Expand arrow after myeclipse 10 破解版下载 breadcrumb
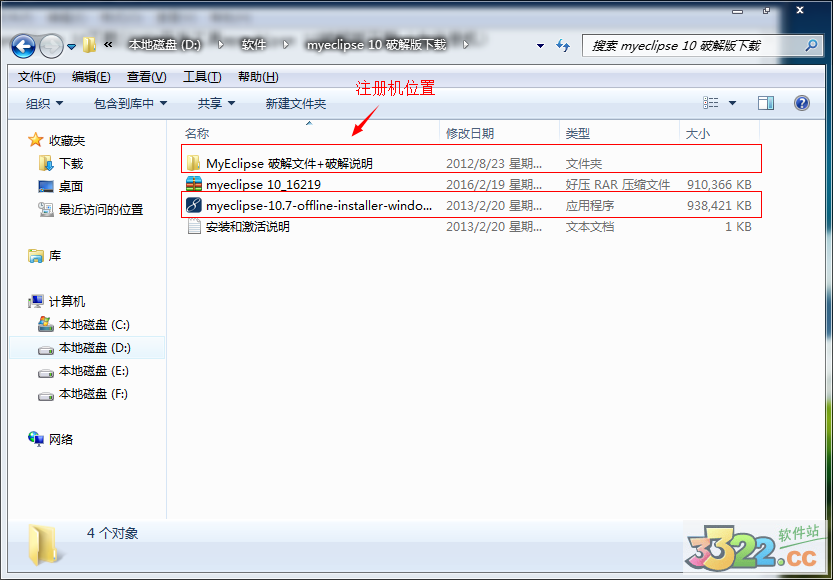The image size is (833, 580). tap(466, 45)
